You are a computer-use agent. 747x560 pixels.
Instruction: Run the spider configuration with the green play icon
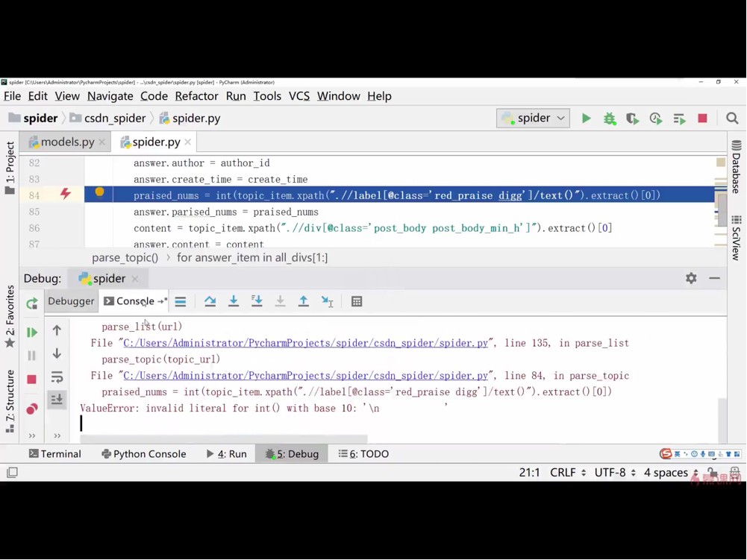pyautogui.click(x=587, y=119)
